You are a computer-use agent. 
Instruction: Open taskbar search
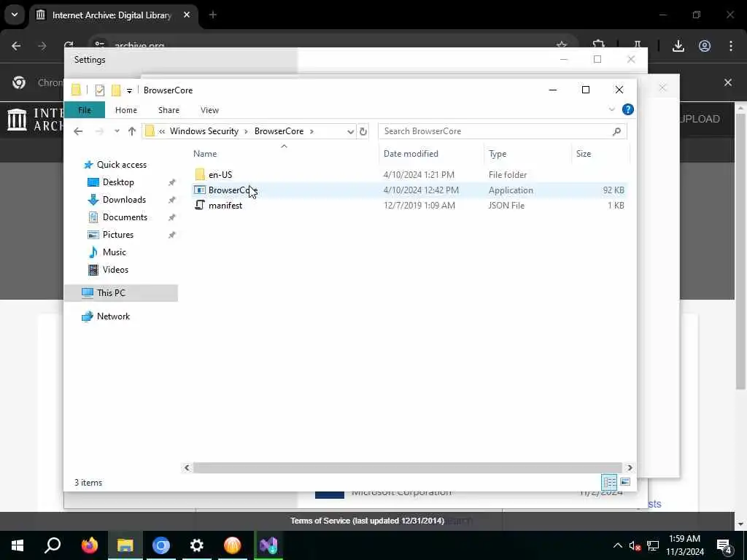(53, 545)
